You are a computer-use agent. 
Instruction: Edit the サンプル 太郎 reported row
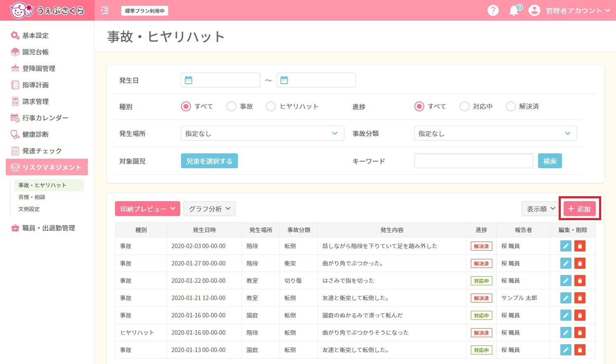[566, 298]
